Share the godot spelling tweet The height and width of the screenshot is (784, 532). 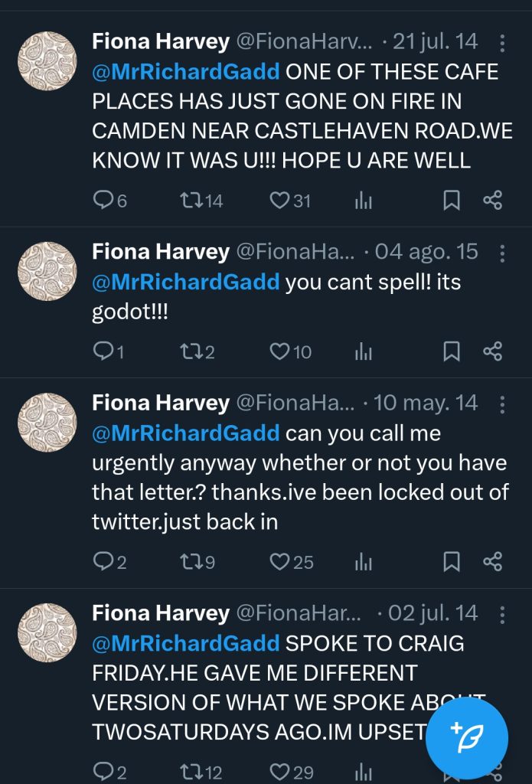493,351
